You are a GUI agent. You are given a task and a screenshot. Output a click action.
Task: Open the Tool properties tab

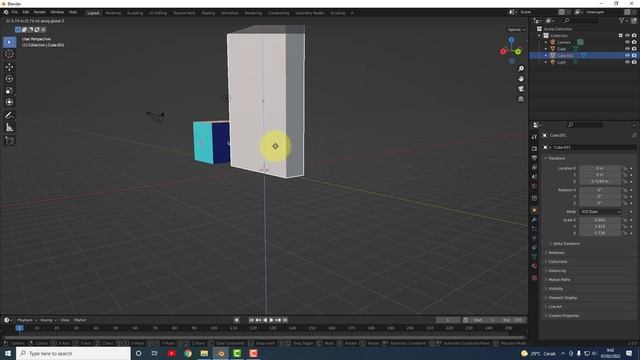(534, 137)
